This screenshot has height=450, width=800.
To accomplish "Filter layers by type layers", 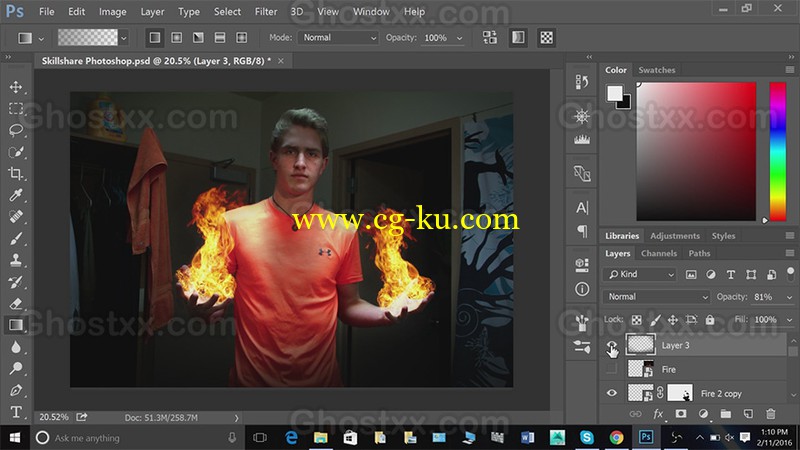I will pos(731,274).
